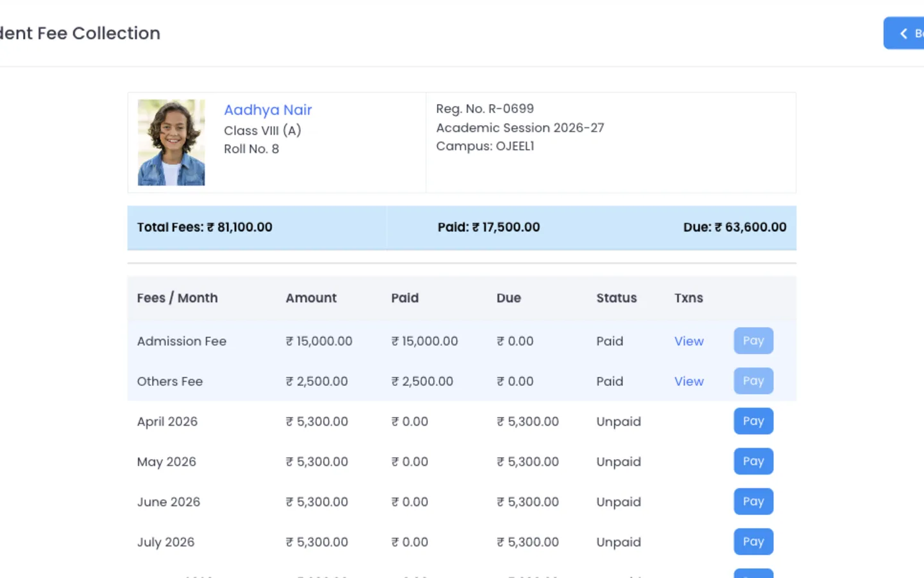Click the 'Admission Fee' row label

pos(182,341)
